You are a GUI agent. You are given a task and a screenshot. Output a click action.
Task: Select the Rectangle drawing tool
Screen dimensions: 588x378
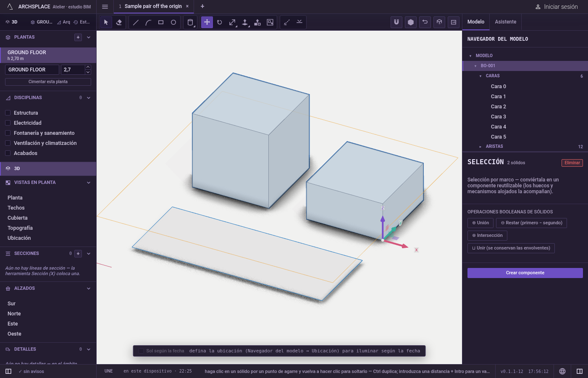coord(161,22)
